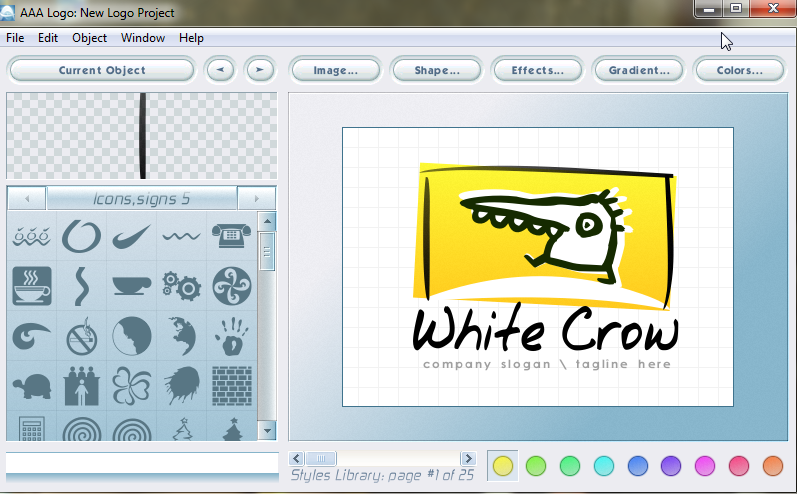Click the Effects... button
The width and height of the screenshot is (797, 494).
click(538, 70)
